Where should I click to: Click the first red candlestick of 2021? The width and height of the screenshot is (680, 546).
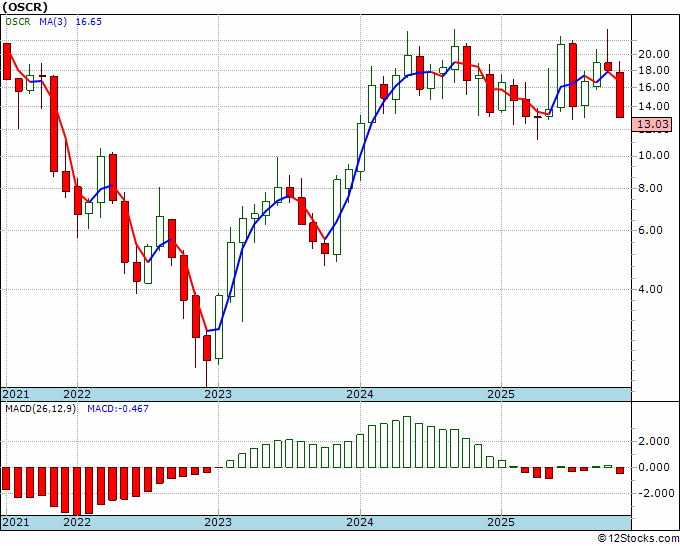[x=7, y=62]
